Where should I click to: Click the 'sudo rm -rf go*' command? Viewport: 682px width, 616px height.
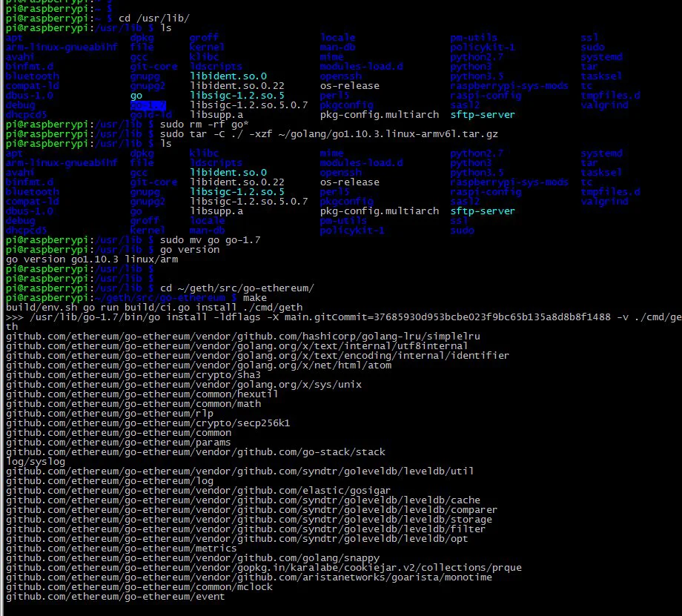pos(204,125)
